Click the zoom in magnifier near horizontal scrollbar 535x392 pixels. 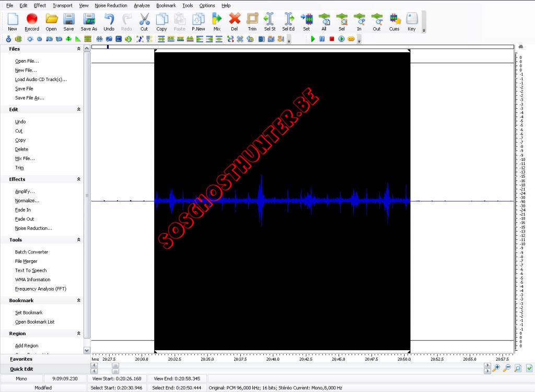coord(496,368)
